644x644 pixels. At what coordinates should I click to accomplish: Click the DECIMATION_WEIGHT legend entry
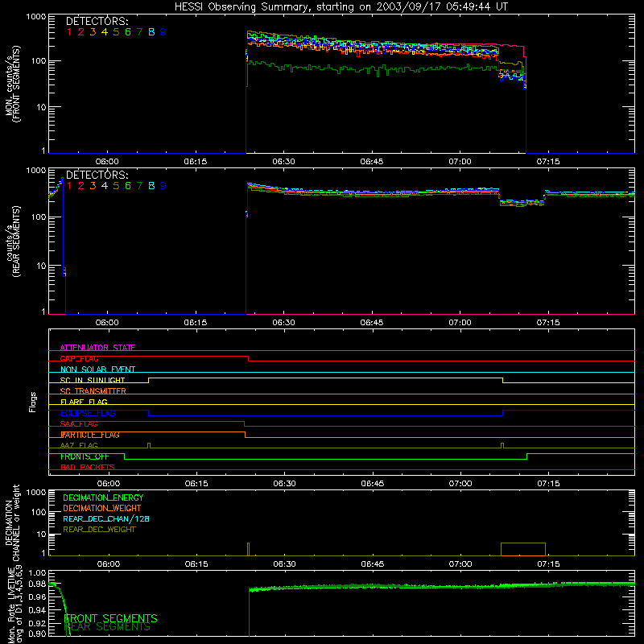(102, 509)
